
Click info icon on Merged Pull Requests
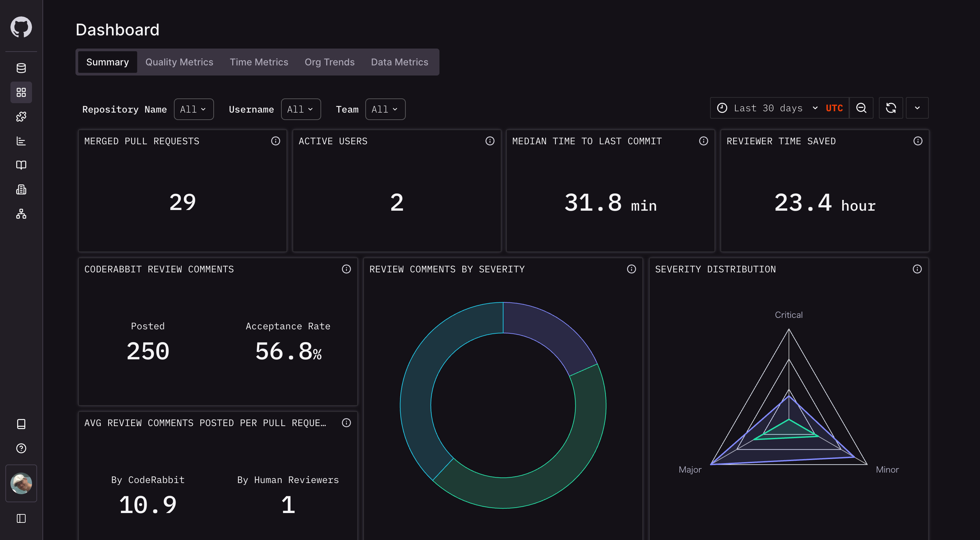point(275,141)
